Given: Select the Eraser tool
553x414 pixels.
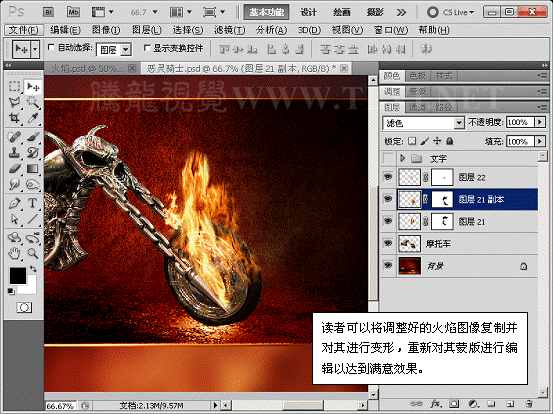Looking at the screenshot, I should point(14,169).
